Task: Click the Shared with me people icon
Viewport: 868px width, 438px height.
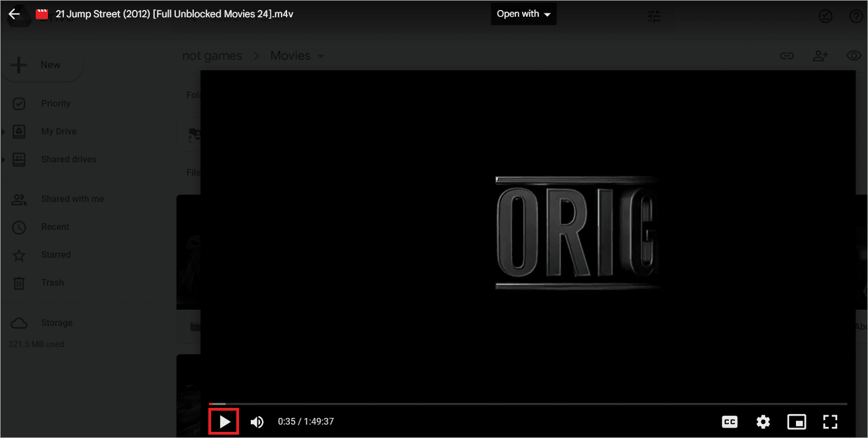Action: 19,199
